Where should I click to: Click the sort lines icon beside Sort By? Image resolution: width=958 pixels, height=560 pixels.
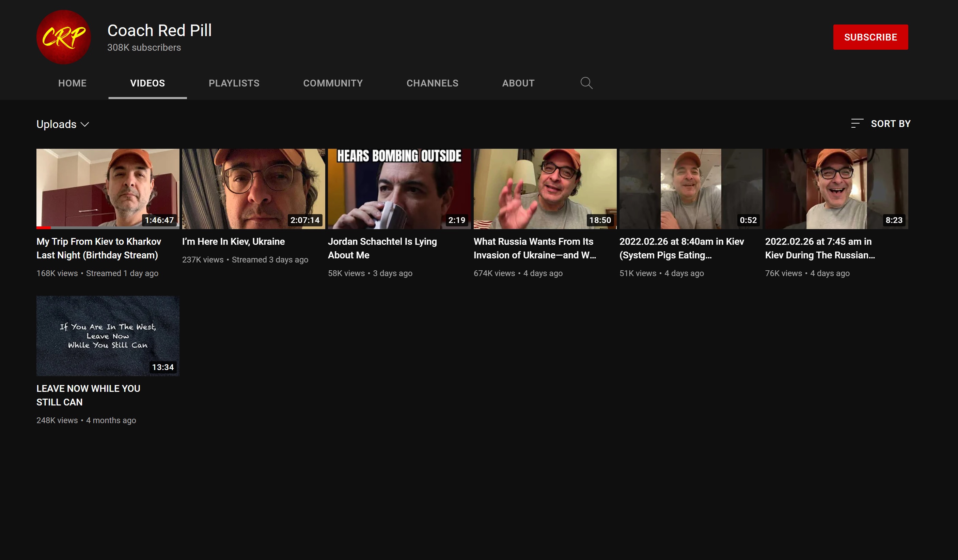[857, 124]
